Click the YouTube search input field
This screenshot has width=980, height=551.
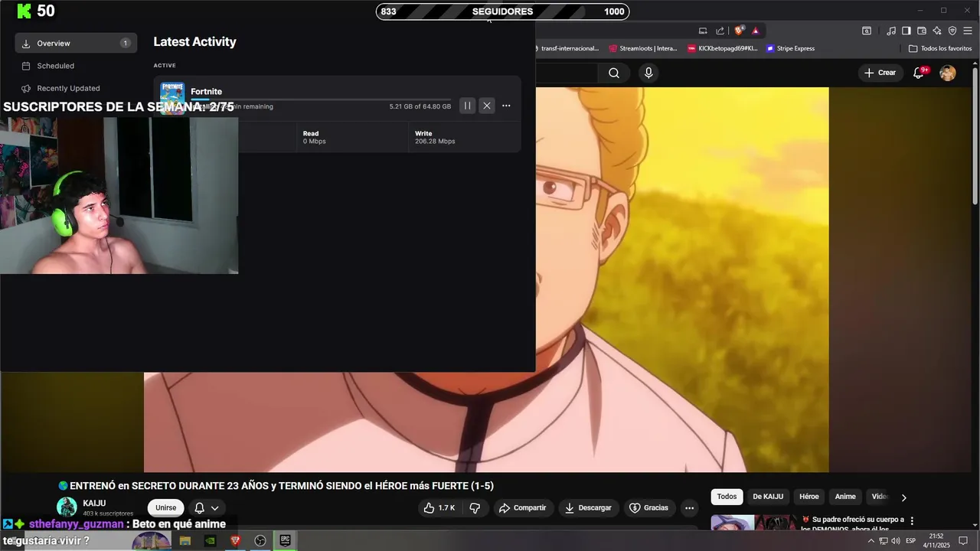(x=567, y=73)
